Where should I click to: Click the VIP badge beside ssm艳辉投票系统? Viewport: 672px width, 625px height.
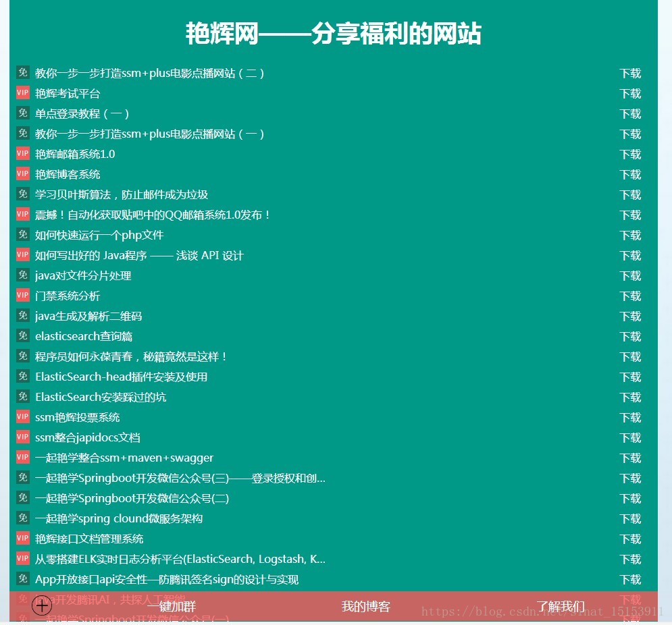(23, 417)
